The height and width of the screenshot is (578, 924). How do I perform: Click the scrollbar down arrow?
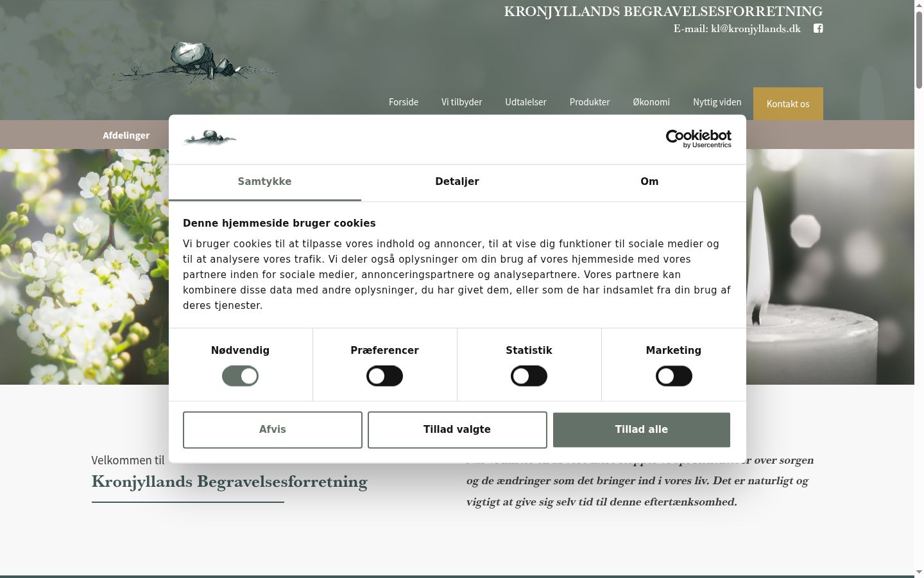point(919,572)
